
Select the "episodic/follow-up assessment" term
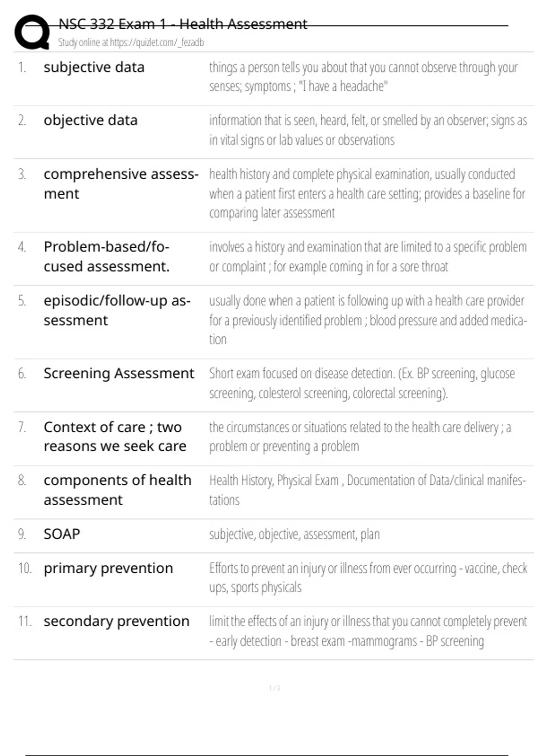coord(117,310)
